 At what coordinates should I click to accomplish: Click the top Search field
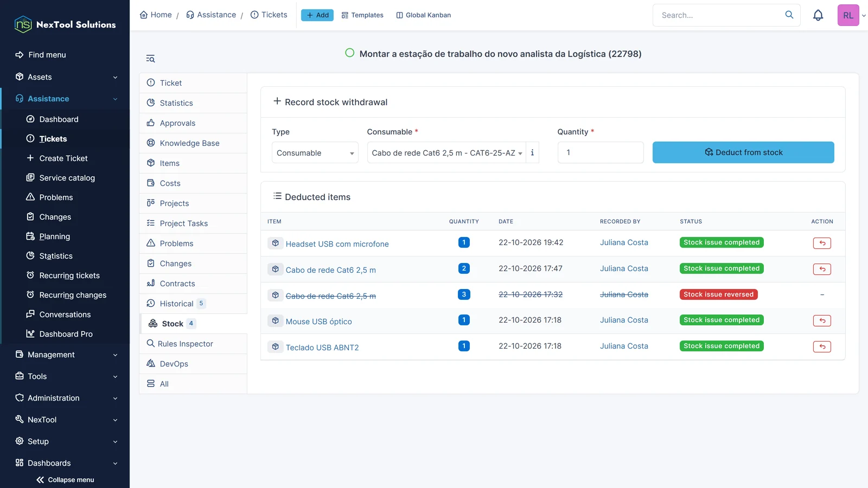(719, 15)
